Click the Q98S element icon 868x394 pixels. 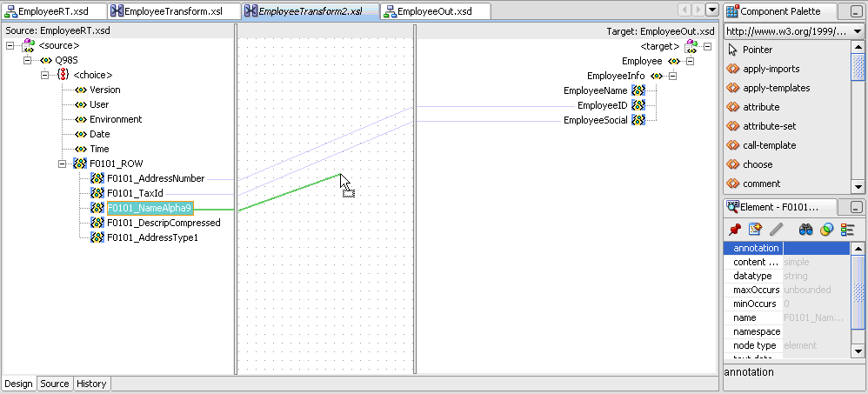point(46,60)
